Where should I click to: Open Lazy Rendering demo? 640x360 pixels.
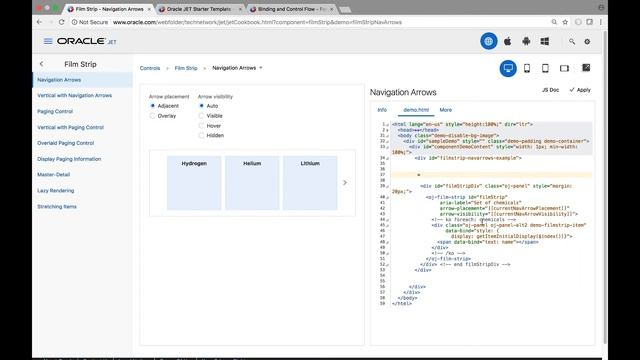pos(56,191)
